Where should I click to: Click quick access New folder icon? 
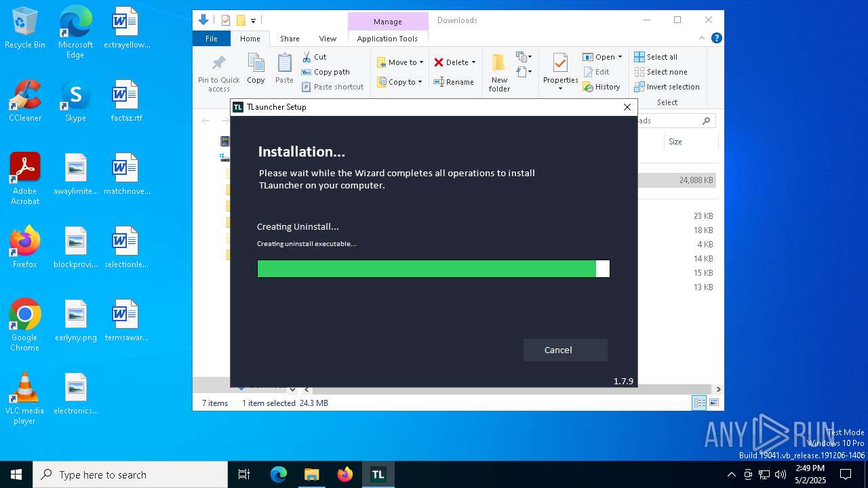[240, 20]
